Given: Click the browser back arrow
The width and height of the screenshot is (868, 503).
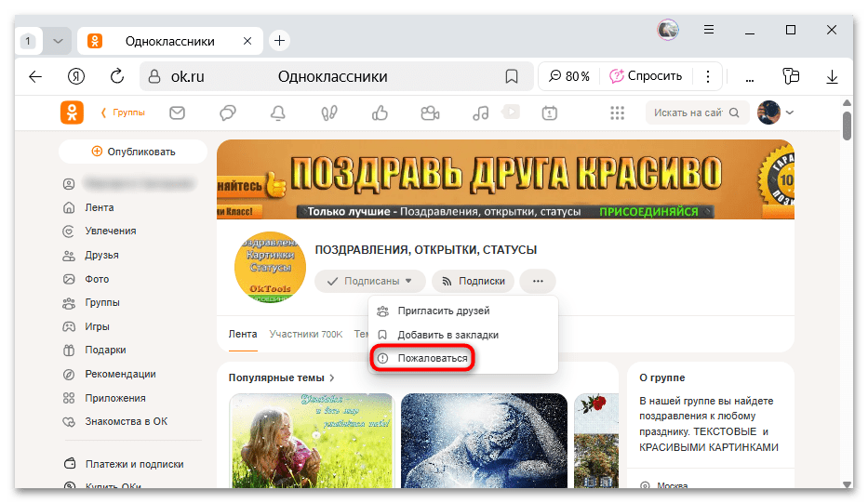Looking at the screenshot, I should pos(35,76).
